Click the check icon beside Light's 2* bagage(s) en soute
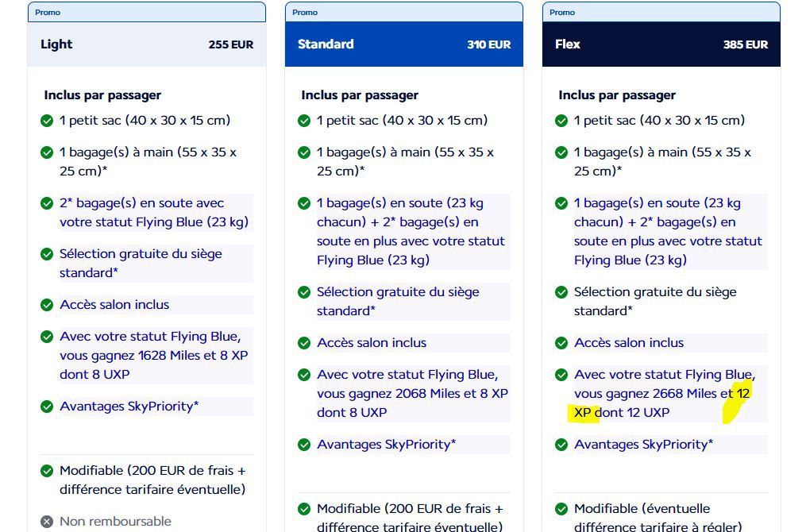 point(47,203)
